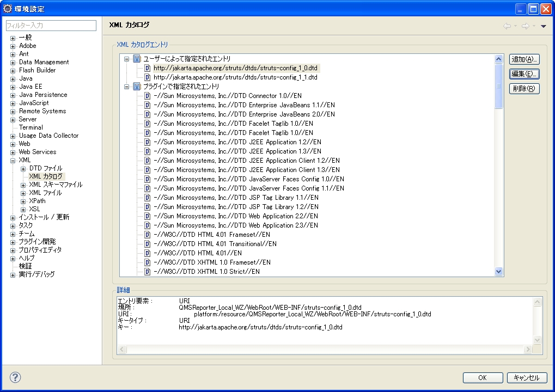Click icon beside Enterprise JavaBeans 2.0 entry
The image size is (555, 392).
click(x=147, y=114)
